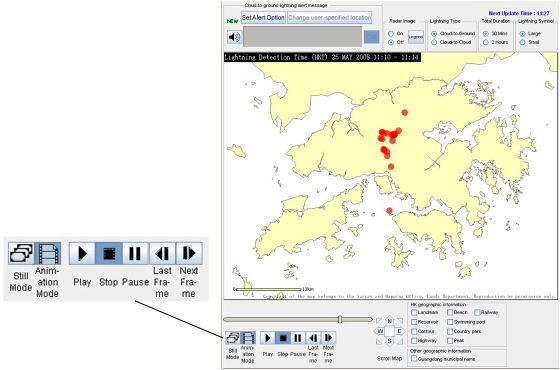Click the Lightning Detection Time header on the map

pyautogui.click(x=322, y=57)
